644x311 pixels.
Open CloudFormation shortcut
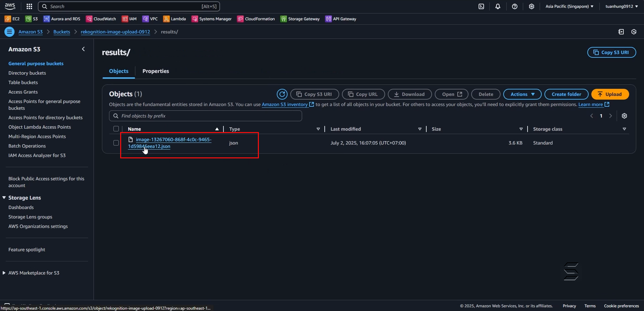point(256,19)
